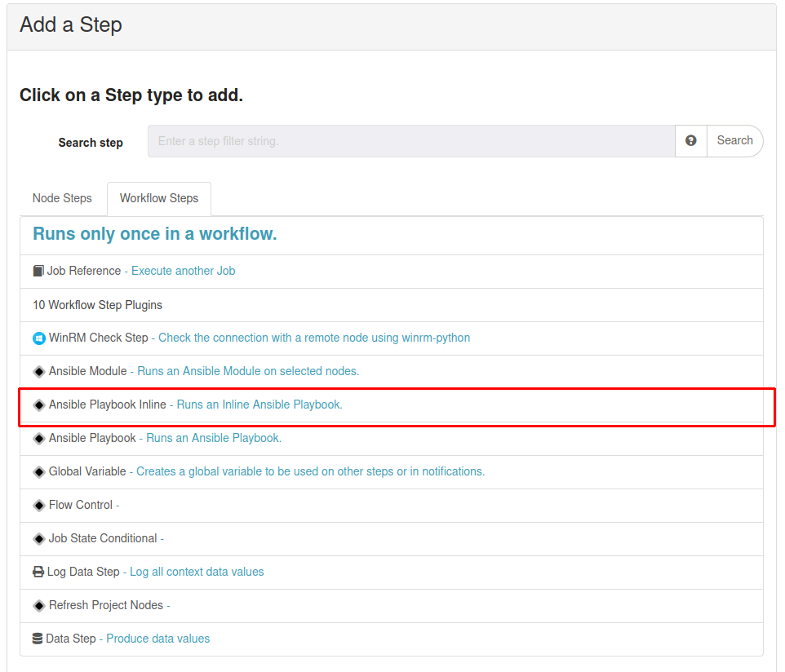
Task: Click the Search button
Action: point(734,141)
